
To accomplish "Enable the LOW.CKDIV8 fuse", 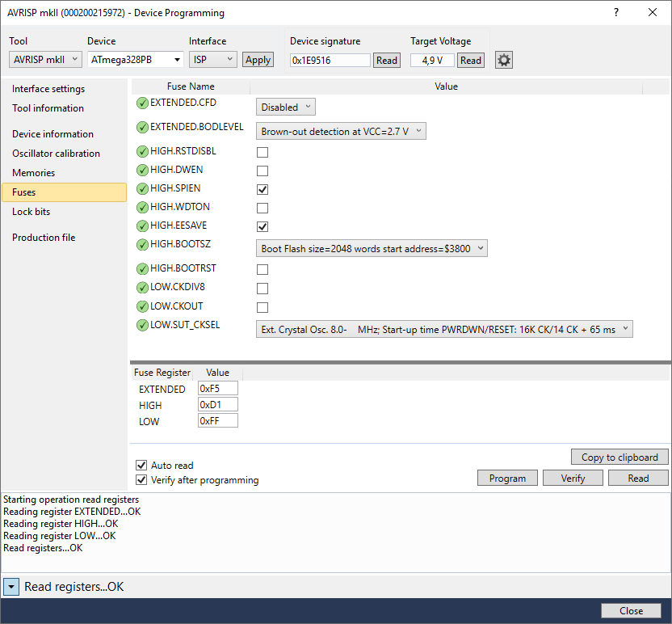I will tap(262, 289).
